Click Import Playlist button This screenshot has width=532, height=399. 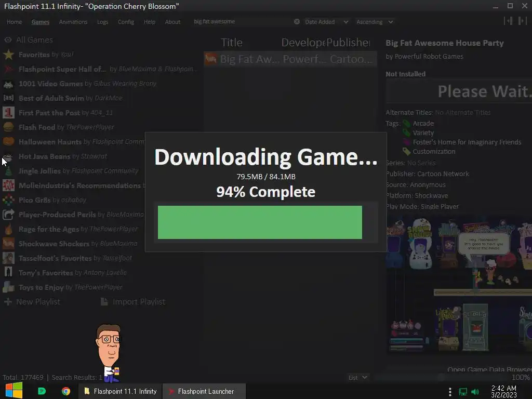(x=133, y=302)
